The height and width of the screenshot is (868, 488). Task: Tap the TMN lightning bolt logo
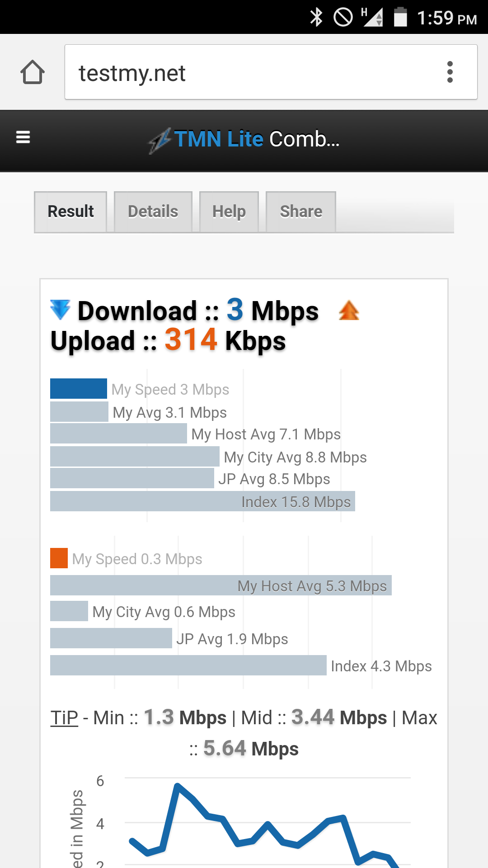[x=160, y=140]
